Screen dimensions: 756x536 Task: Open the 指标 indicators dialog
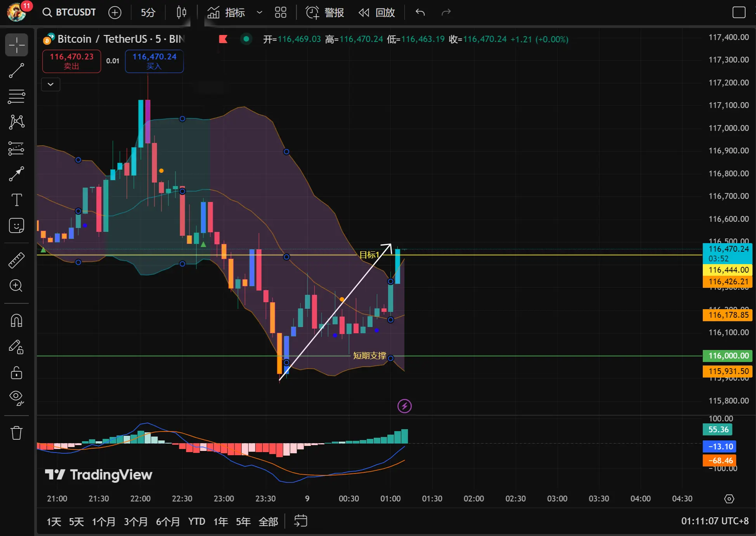point(227,12)
